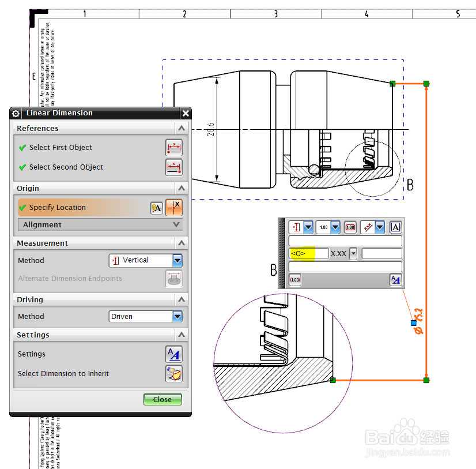The height and width of the screenshot is (469, 476).
Task: Collapse the Origin section
Action: click(x=182, y=188)
